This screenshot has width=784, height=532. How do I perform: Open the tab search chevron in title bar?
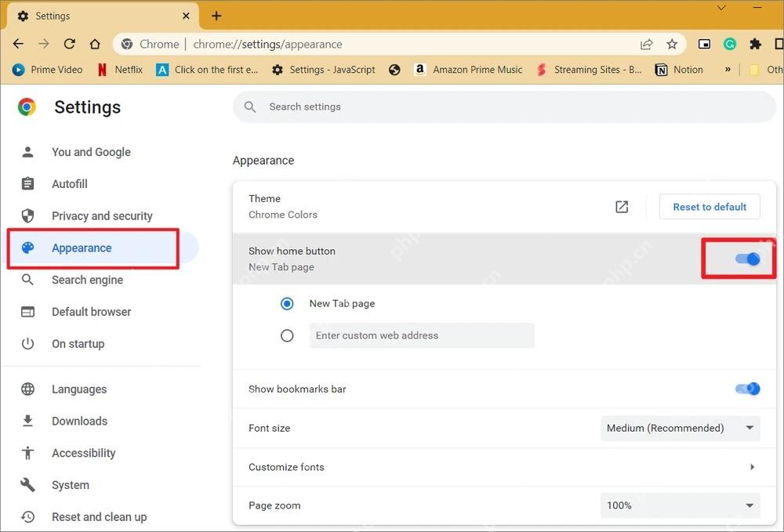coord(721,8)
